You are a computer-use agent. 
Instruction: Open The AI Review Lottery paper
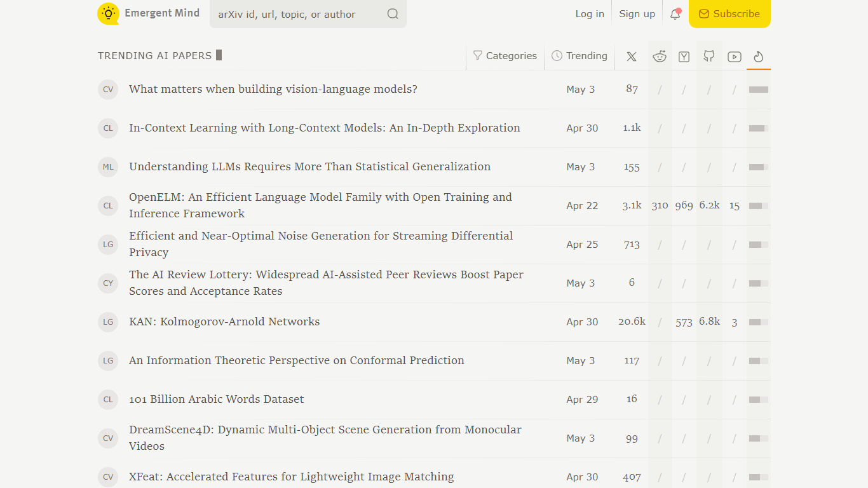click(326, 283)
